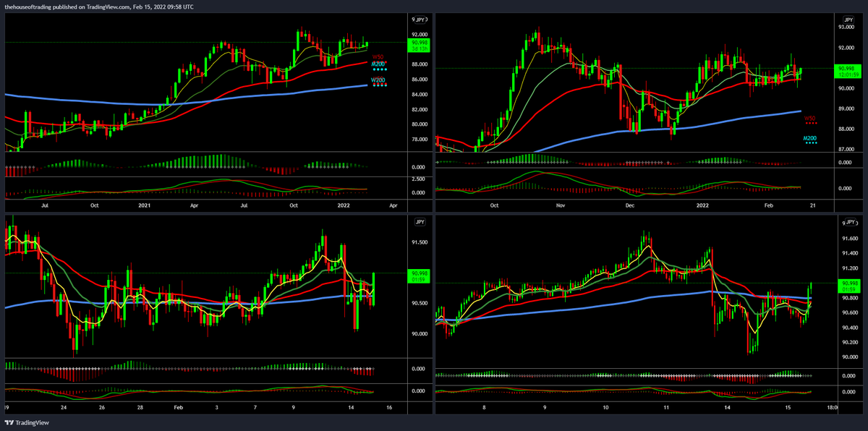Image resolution: width=868 pixels, height=431 pixels.
Task: Select the W50 label on the chart with the 2021 axis
Action: pos(378,56)
